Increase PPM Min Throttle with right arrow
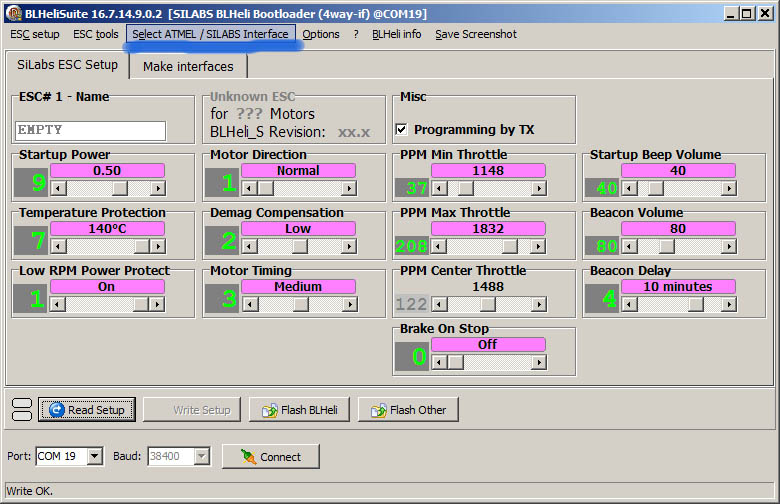The height and width of the screenshot is (504, 780). tap(539, 188)
